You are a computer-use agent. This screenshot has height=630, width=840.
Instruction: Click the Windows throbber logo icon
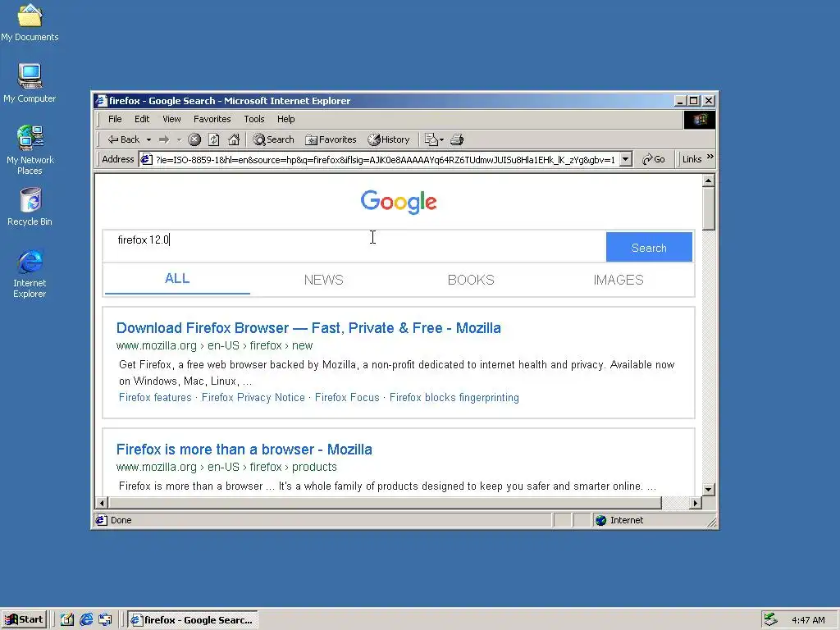(x=700, y=120)
